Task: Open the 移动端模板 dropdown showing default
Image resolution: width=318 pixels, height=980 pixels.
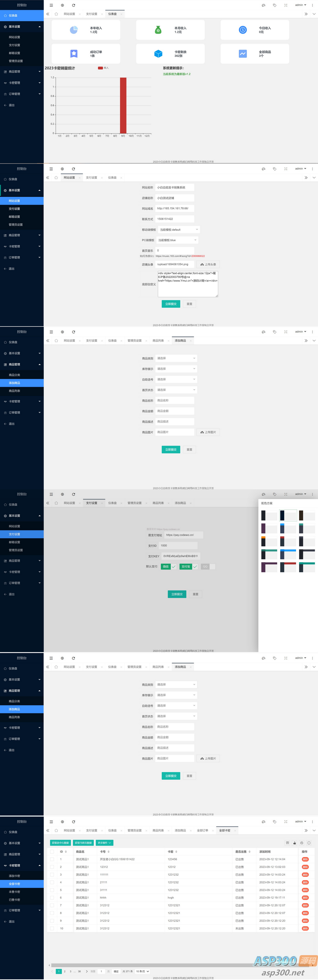Action: click(179, 229)
